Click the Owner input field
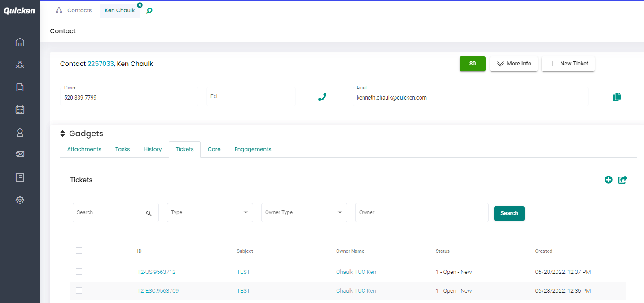This screenshot has height=303, width=644. pyautogui.click(x=421, y=212)
